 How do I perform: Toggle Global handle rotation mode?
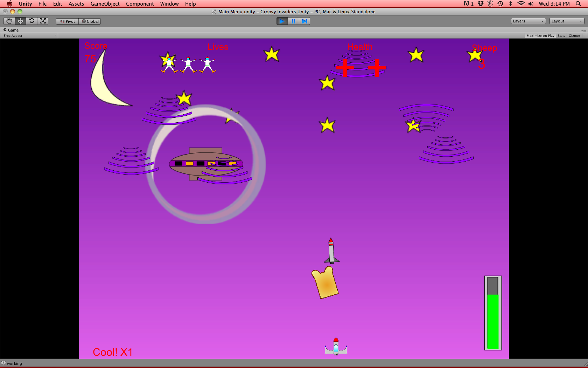pyautogui.click(x=90, y=21)
